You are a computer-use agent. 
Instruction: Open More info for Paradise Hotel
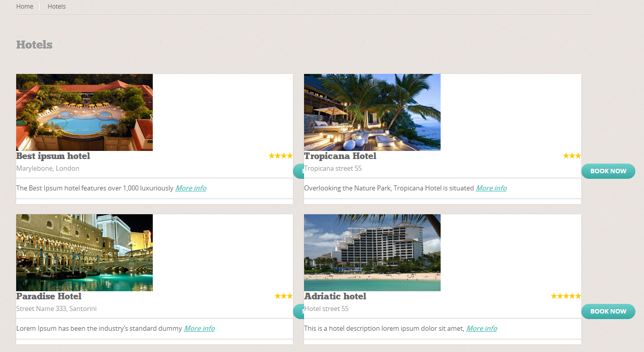pyautogui.click(x=199, y=328)
